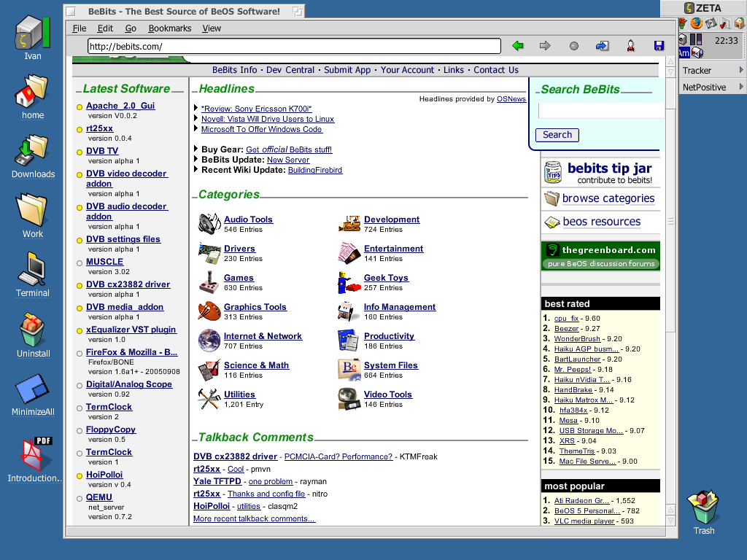Click the browse categories link
This screenshot has width=747, height=560.
pyautogui.click(x=608, y=198)
